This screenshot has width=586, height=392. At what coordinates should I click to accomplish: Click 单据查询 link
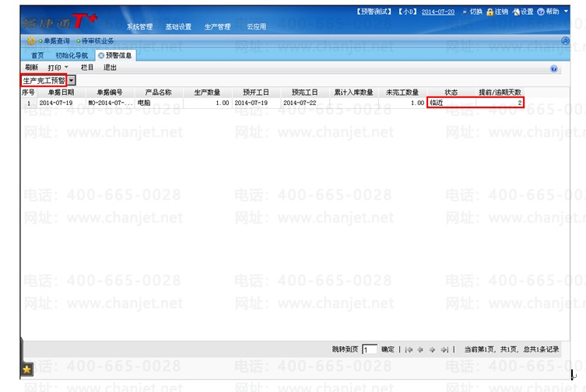pos(57,41)
